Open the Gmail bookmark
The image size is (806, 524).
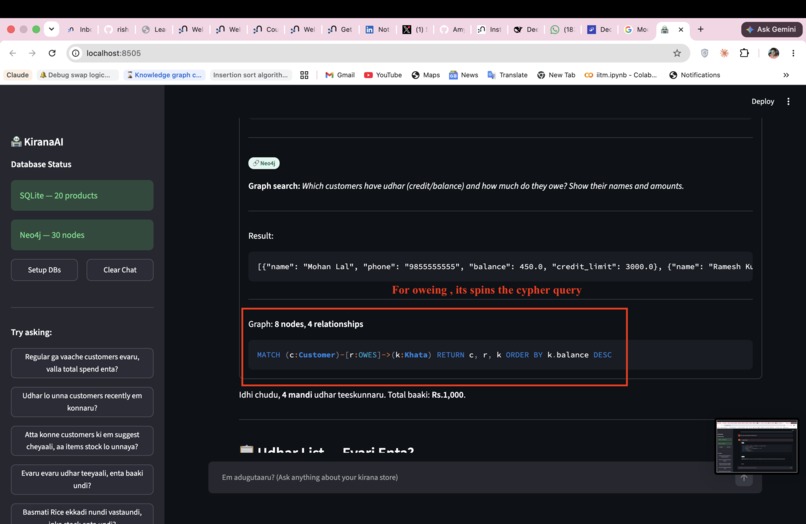tap(340, 75)
